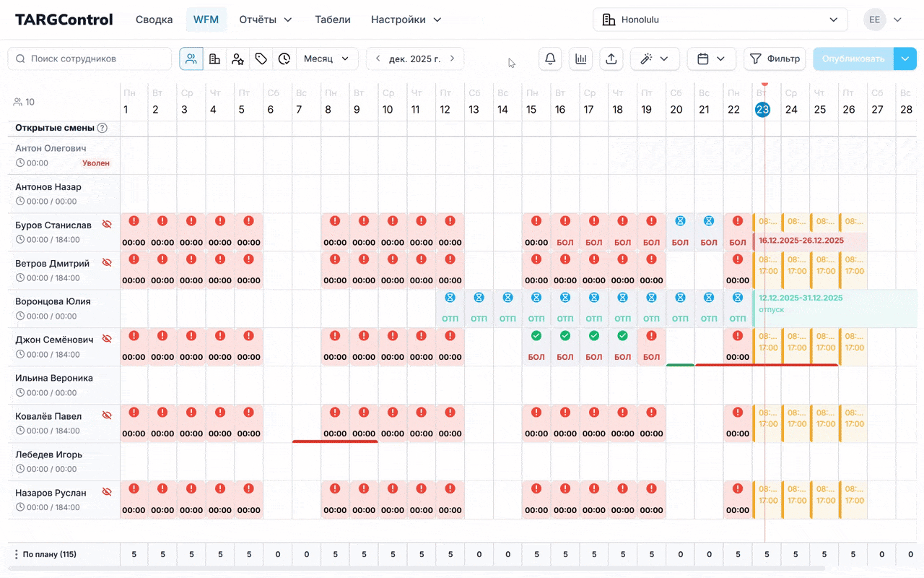924x578 pixels.
Task: Open notifications bell
Action: (x=550, y=59)
